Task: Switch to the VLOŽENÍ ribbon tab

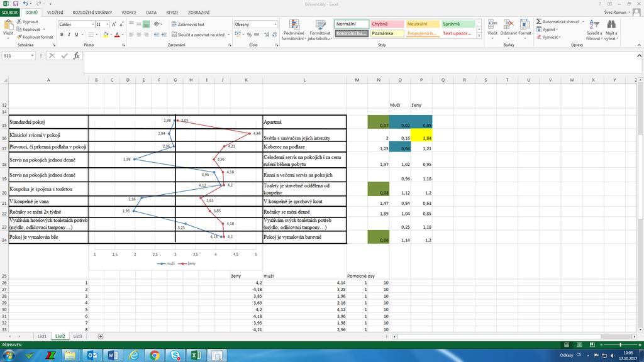Action: (55, 13)
